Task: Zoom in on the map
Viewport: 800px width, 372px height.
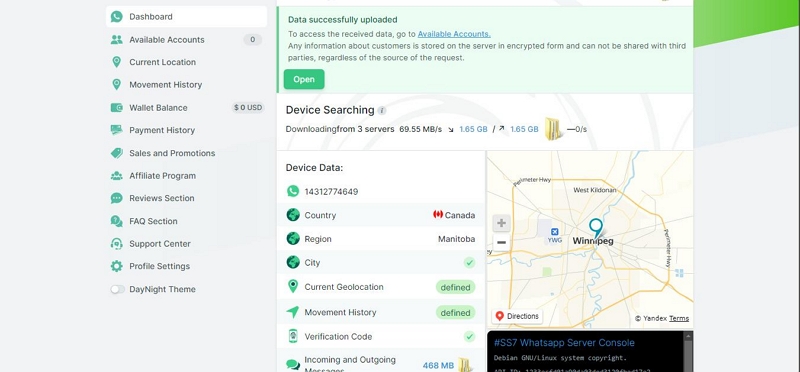Action: point(502,223)
